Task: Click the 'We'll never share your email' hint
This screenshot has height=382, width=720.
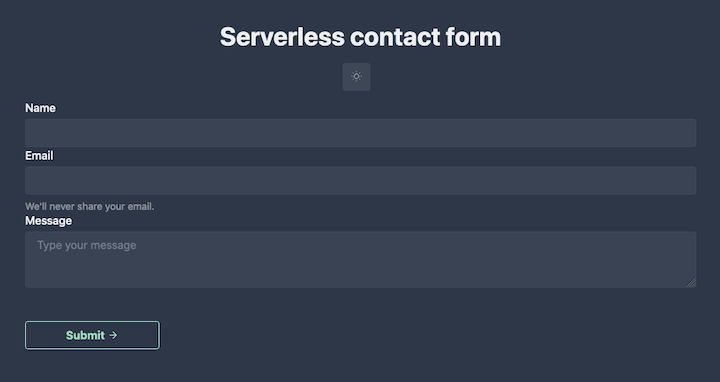Action: click(x=90, y=207)
